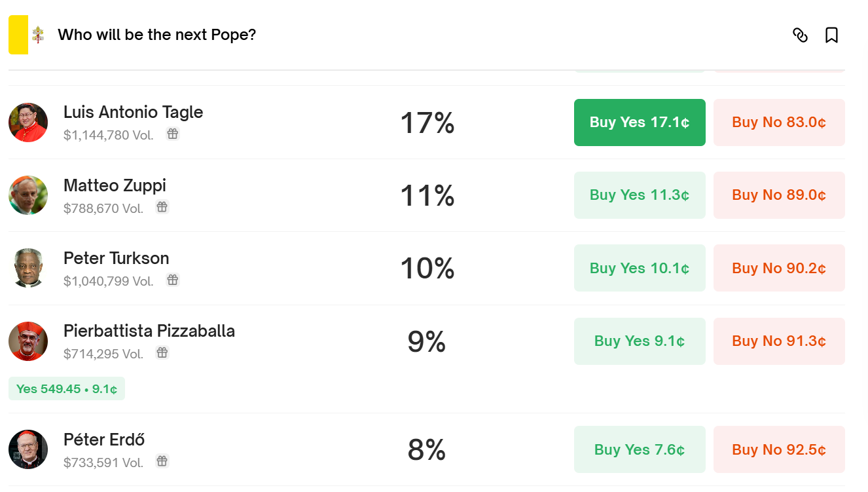Viewport: 868px width, 492px height.
Task: Open Péter Erdő candidate row name
Action: click(x=104, y=439)
